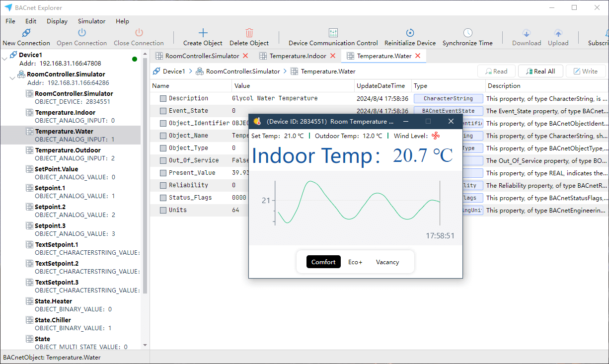This screenshot has width=609, height=364.
Task: Close the Temperature.Water tab
Action: click(418, 56)
